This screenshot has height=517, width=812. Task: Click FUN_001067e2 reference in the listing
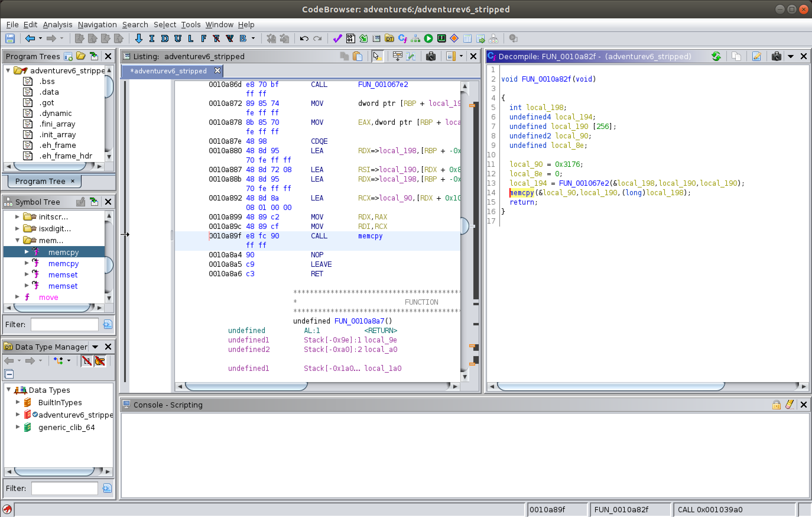coord(383,84)
